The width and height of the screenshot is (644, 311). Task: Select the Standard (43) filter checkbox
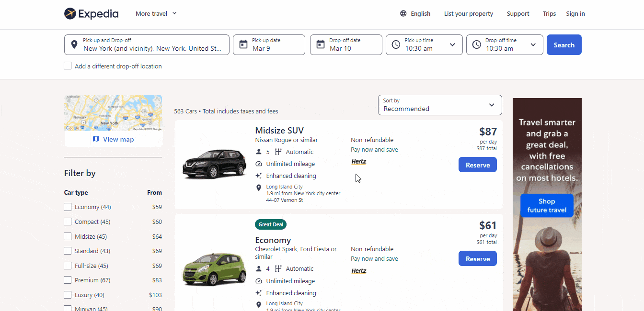tap(68, 251)
